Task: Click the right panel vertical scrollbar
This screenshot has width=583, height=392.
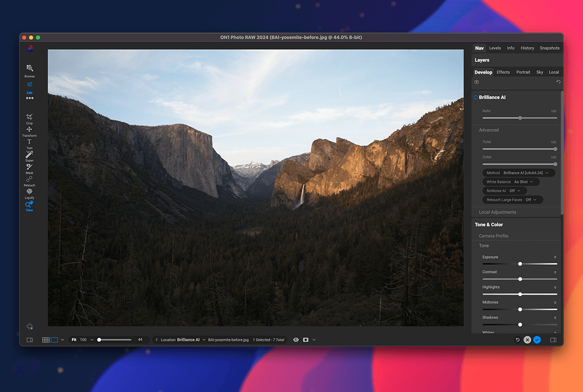Action: [x=562, y=153]
